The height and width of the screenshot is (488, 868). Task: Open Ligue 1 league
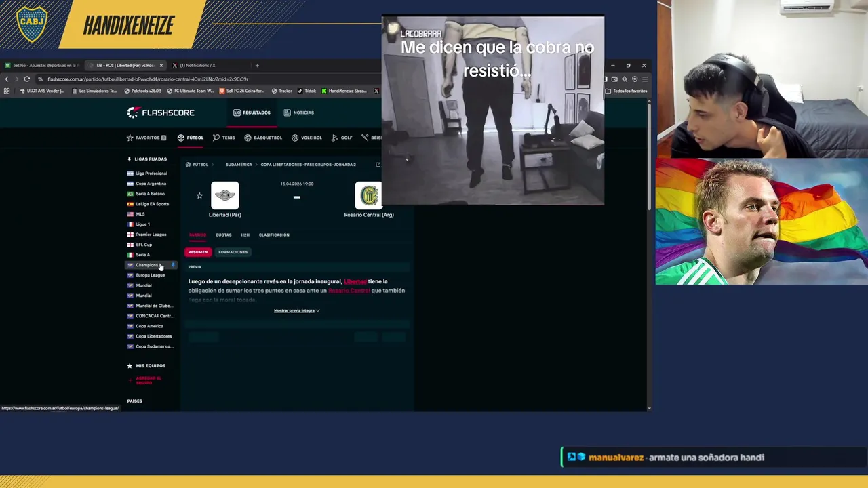tap(138, 224)
